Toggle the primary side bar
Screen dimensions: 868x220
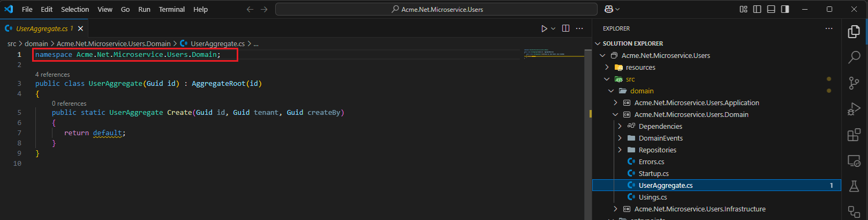click(757, 9)
